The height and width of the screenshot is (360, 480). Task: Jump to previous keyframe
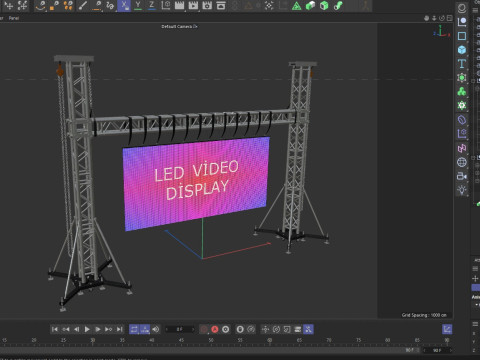(x=66, y=329)
